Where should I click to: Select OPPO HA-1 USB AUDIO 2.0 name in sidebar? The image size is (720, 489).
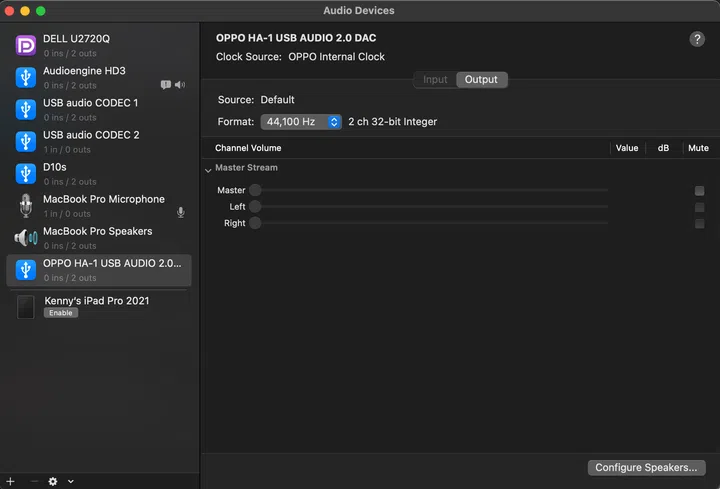tap(112, 264)
